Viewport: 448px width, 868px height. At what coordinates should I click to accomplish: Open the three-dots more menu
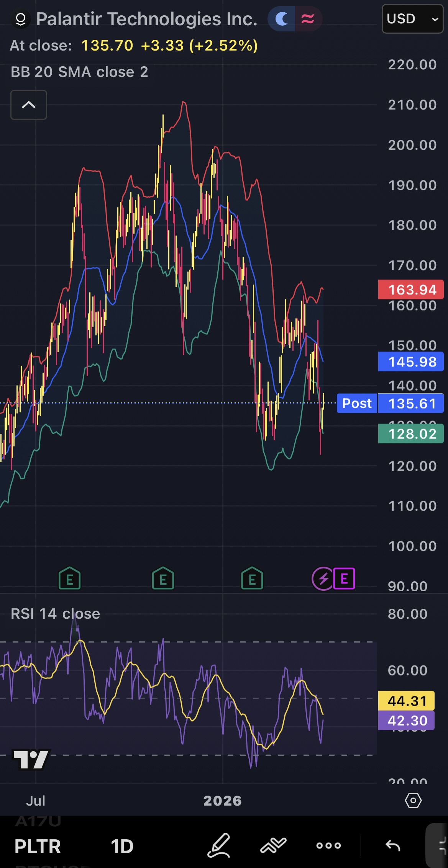click(328, 845)
